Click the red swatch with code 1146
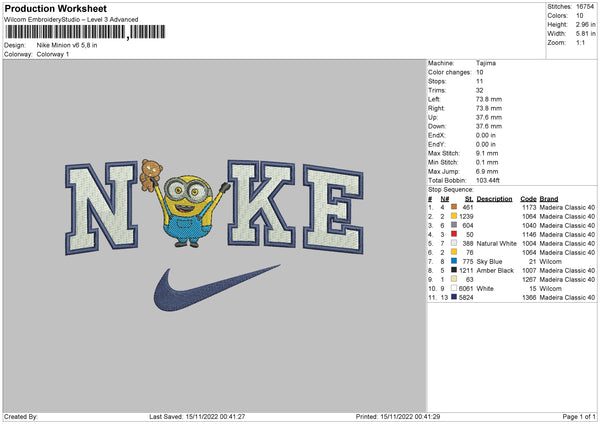The width and height of the screenshot is (600, 424). (454, 234)
